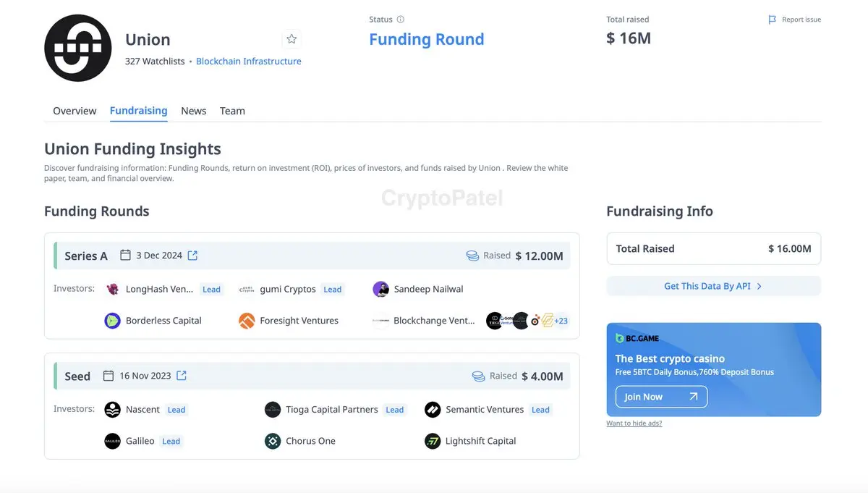868x493 pixels.
Task: Click the Lead tag next to LongHash
Action: 211,290
